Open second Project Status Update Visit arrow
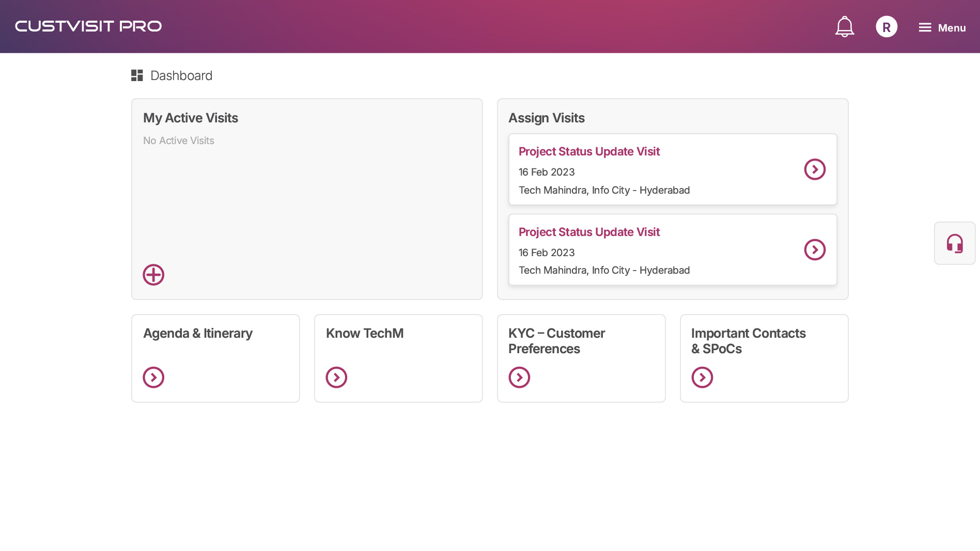 [815, 250]
